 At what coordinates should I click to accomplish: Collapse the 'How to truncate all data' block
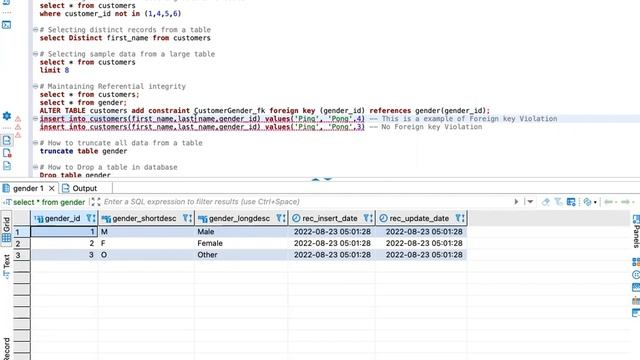pos(35,143)
